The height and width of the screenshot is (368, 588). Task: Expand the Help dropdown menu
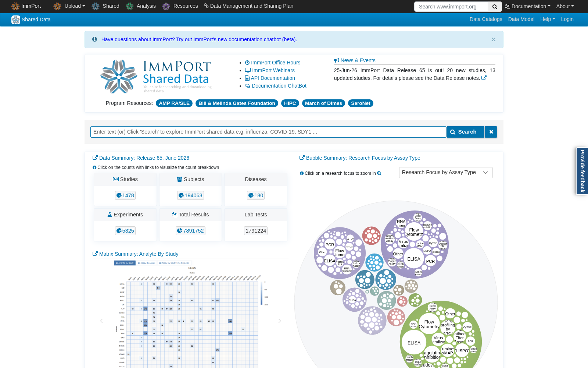pos(548,19)
